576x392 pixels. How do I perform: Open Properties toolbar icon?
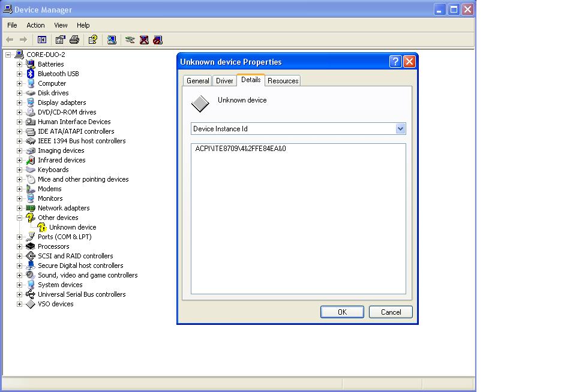coord(60,40)
